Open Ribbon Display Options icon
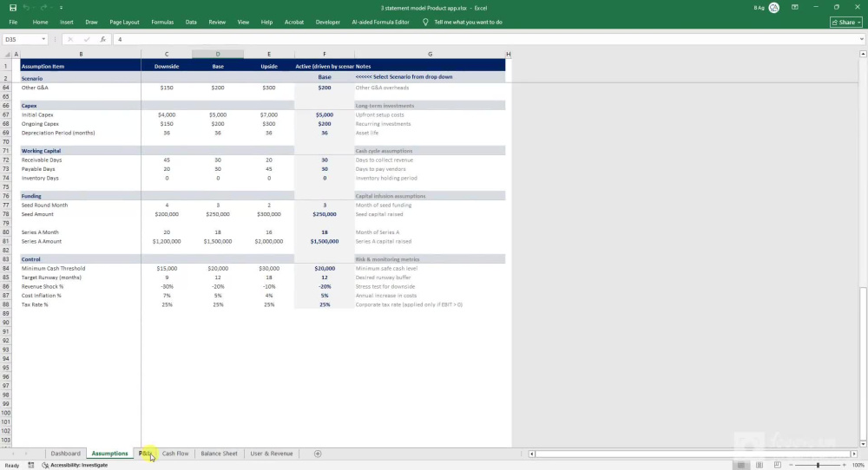 coord(795,8)
